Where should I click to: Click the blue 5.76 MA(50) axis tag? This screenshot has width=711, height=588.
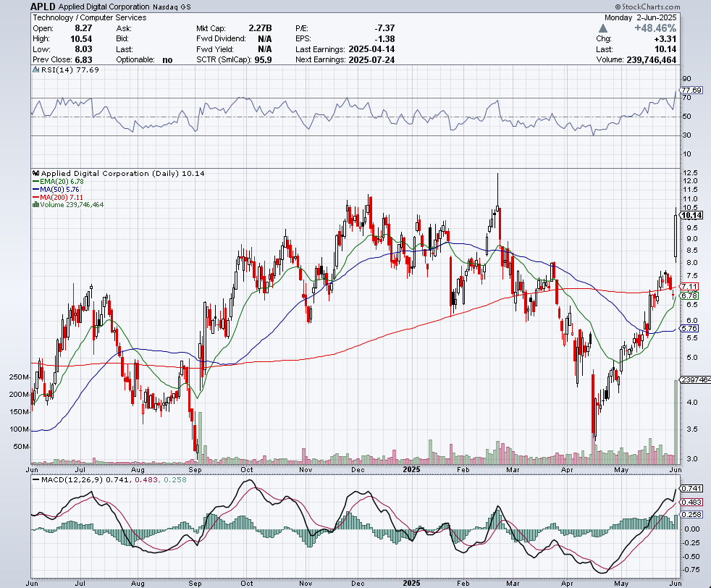pos(689,328)
